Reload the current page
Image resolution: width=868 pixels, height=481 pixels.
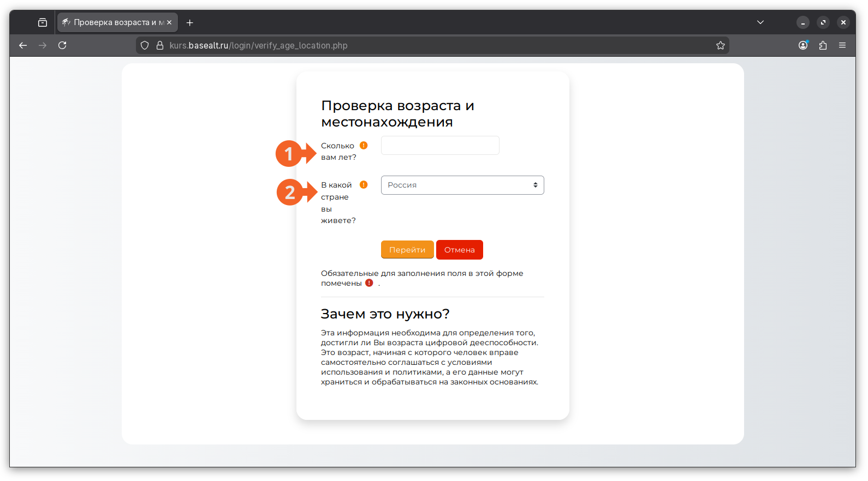tap(62, 45)
